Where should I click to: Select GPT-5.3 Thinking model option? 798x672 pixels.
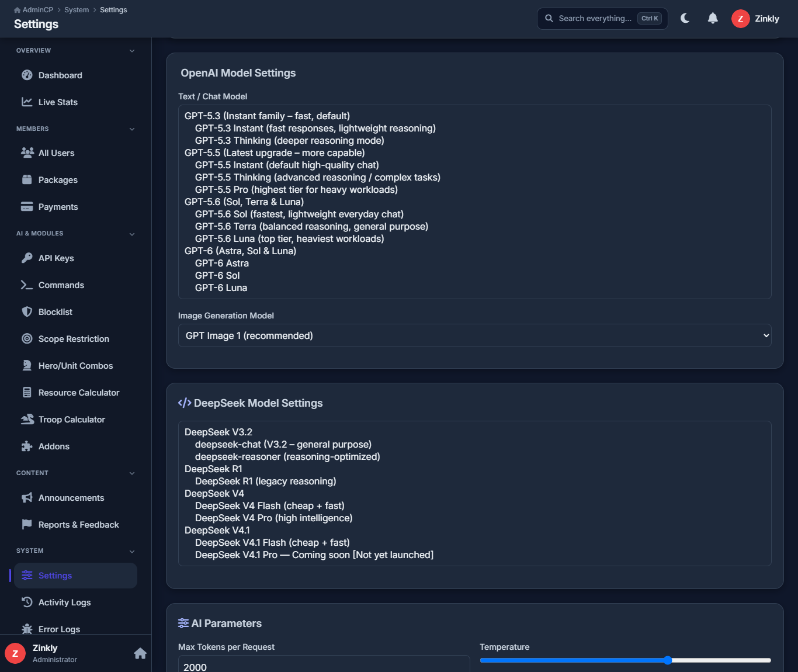click(290, 140)
